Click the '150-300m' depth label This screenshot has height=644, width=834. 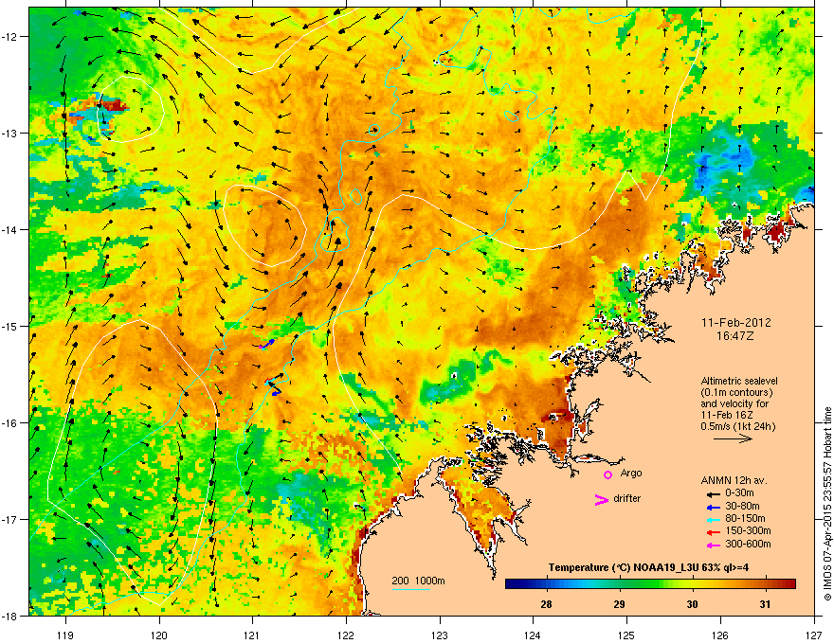click(748, 530)
